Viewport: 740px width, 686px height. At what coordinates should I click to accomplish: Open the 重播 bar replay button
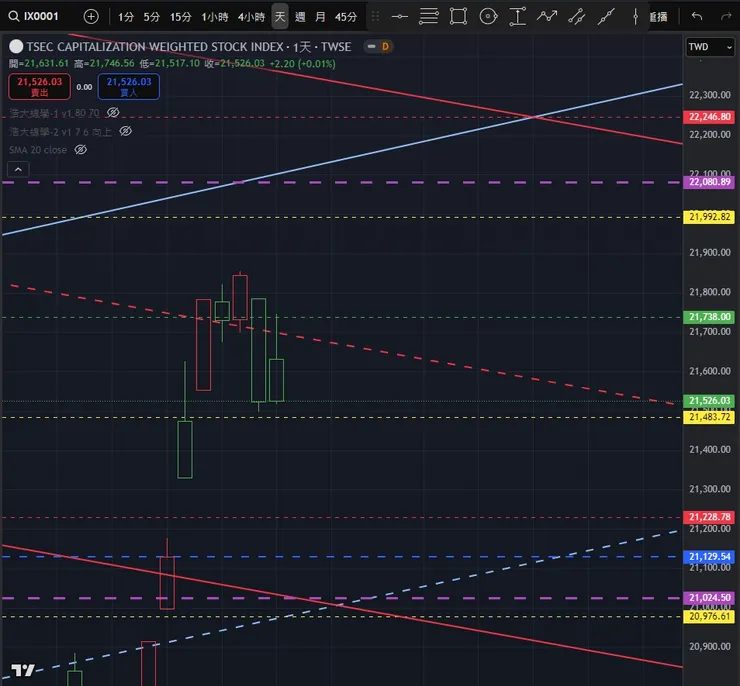coord(658,17)
